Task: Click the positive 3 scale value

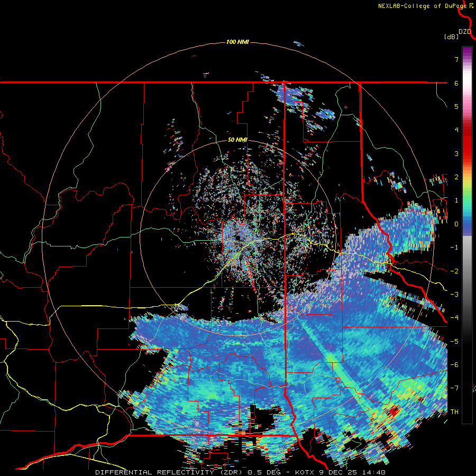Action: [x=456, y=153]
